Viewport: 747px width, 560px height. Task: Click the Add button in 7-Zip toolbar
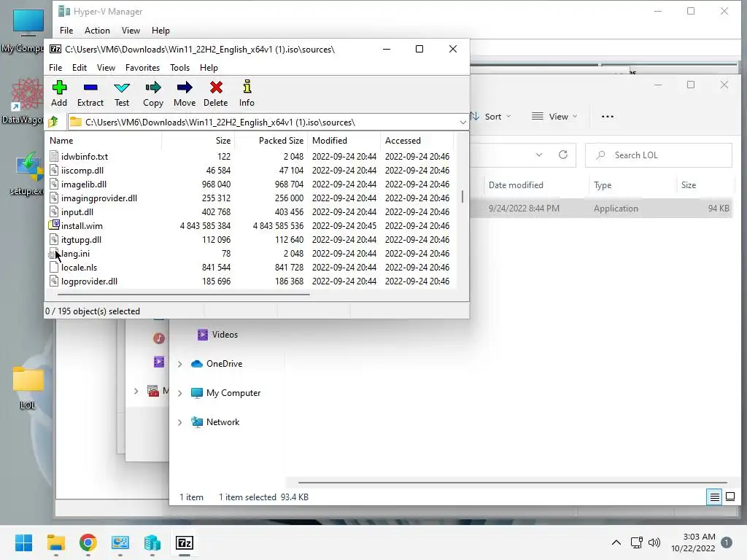click(59, 93)
